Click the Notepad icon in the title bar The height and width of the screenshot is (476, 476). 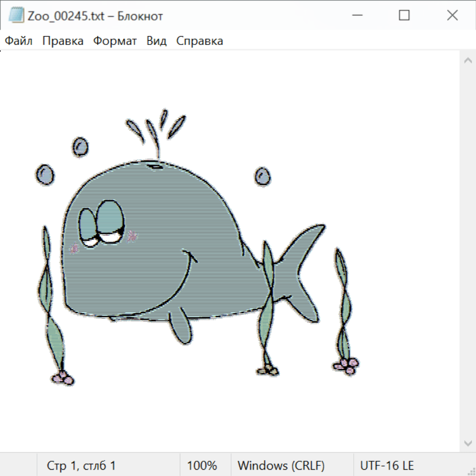tap(16, 16)
